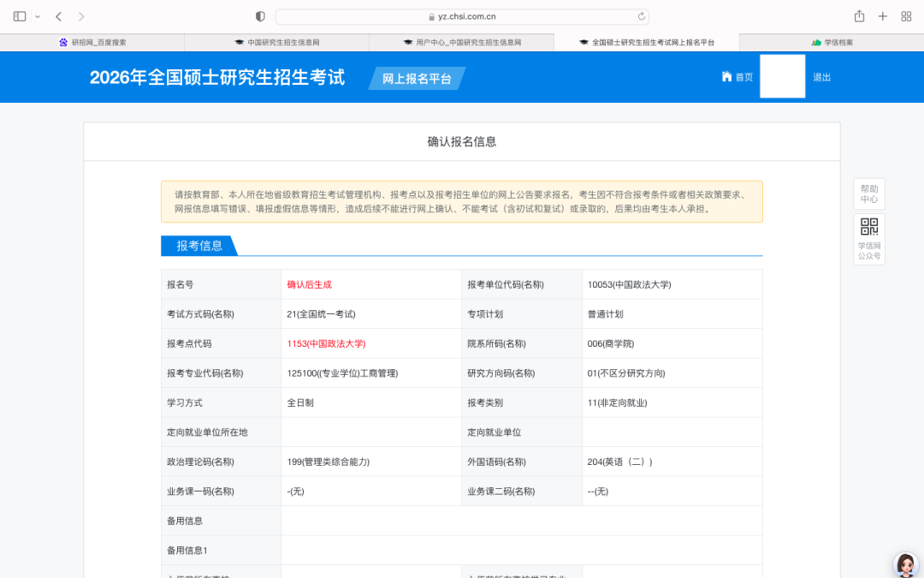The height and width of the screenshot is (578, 924).
Task: Open the 帮助中心 side button
Action: click(868, 194)
